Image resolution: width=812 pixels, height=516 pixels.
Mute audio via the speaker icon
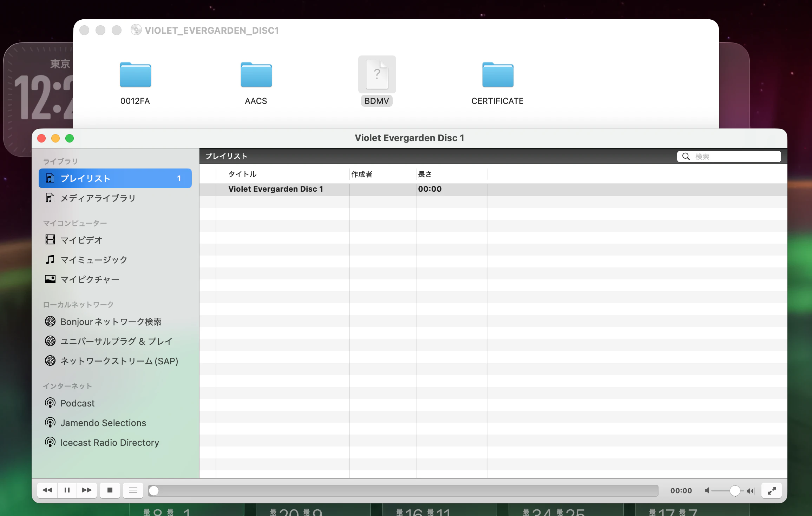point(707,491)
